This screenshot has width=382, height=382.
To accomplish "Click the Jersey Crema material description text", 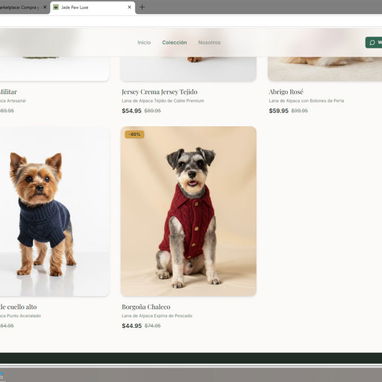I will (x=163, y=101).
